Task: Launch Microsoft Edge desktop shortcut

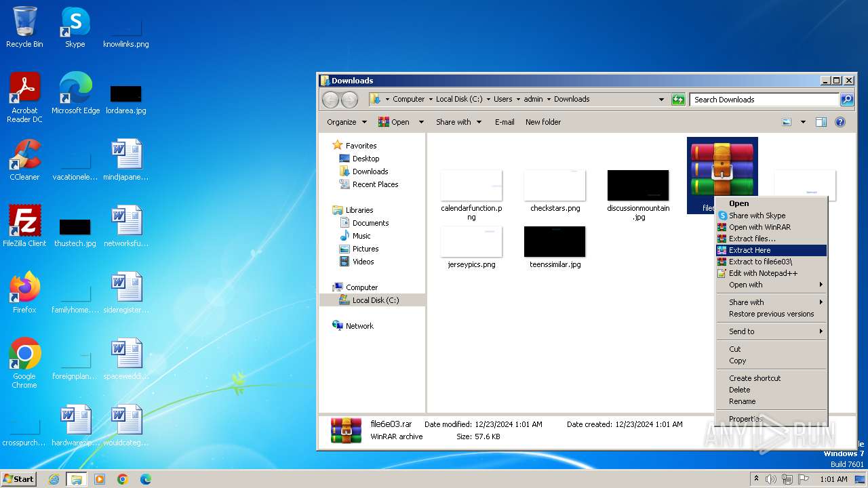Action: click(x=75, y=94)
